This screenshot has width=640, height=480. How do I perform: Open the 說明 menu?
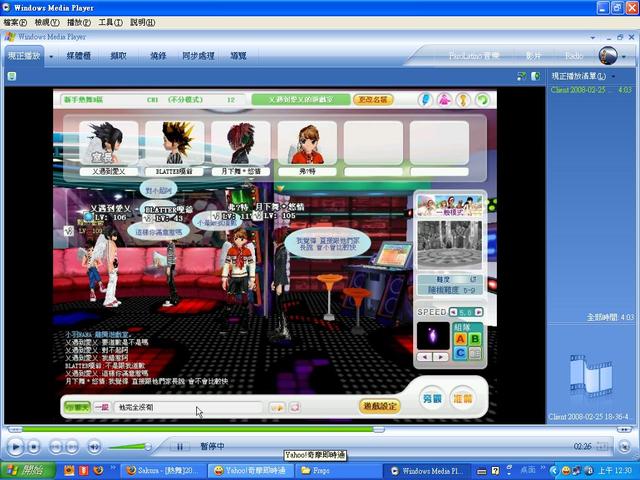[142, 22]
